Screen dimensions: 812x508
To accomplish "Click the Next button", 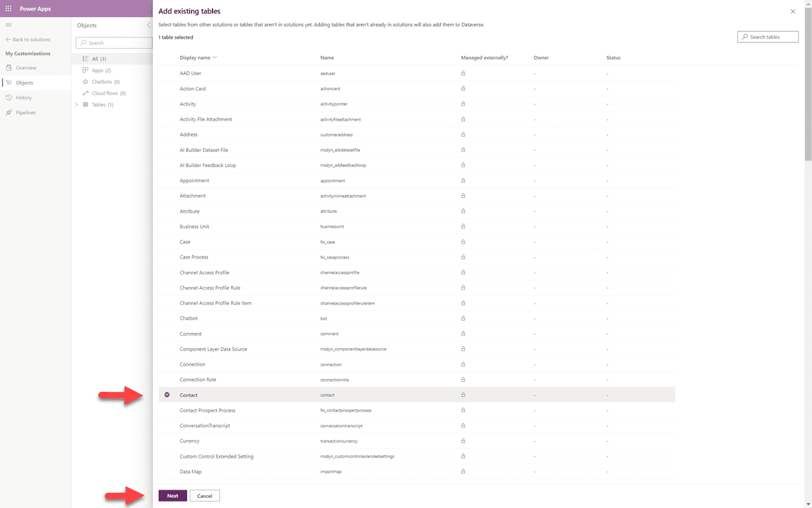I will tap(172, 495).
